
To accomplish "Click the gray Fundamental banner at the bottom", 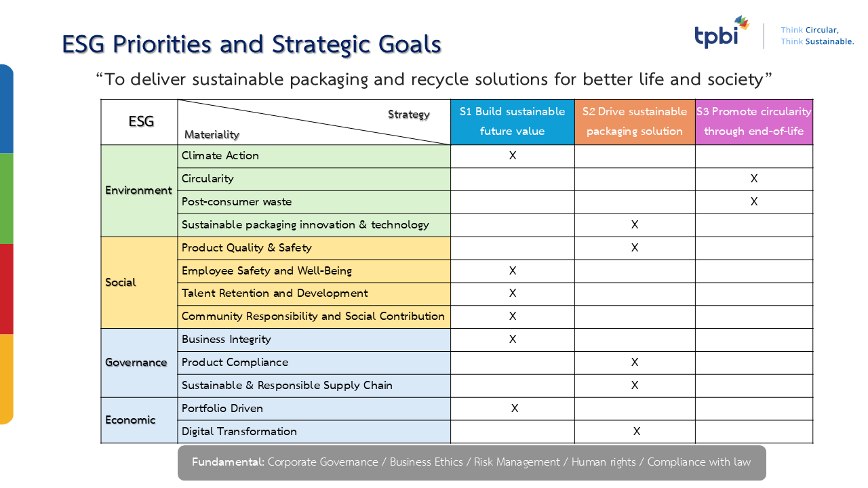I will (x=471, y=462).
